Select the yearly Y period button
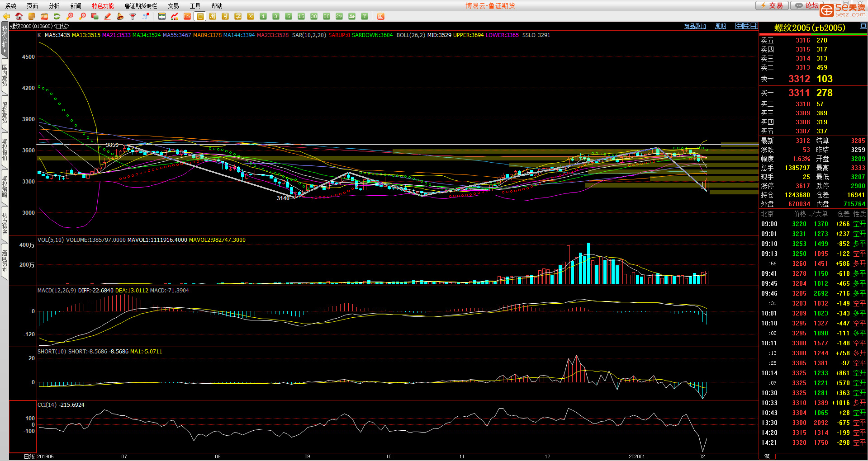 pyautogui.click(x=365, y=16)
